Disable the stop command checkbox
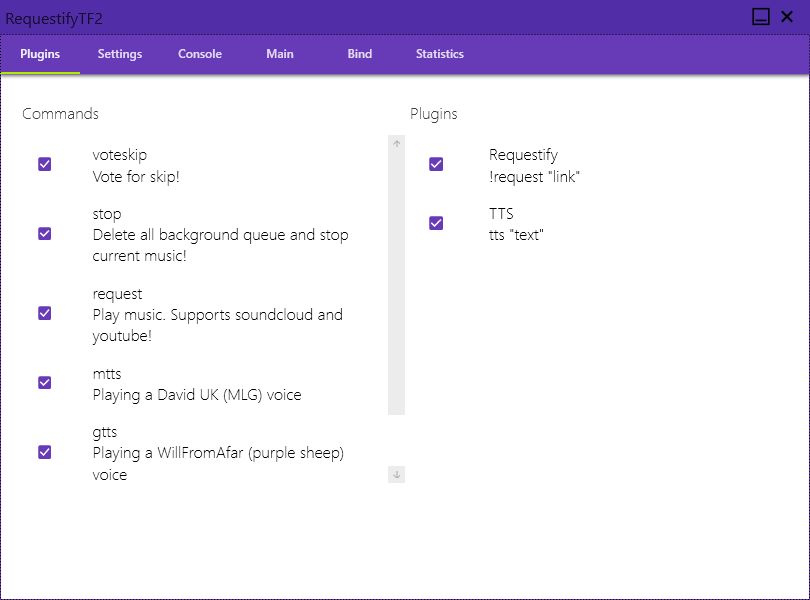The height and width of the screenshot is (600, 810). (x=44, y=234)
